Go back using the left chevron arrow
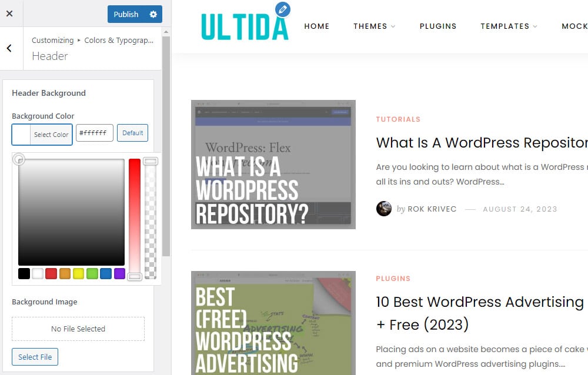This screenshot has height=375, width=588. click(x=9, y=48)
